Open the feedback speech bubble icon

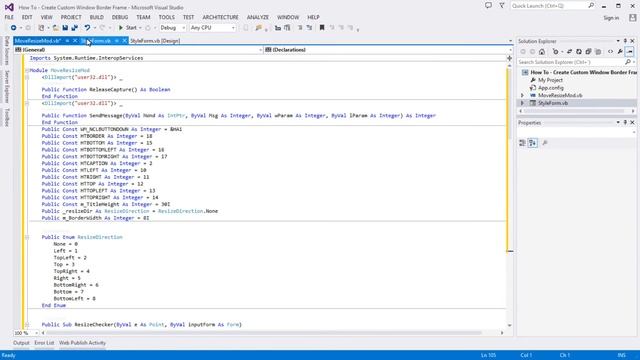point(488,6)
